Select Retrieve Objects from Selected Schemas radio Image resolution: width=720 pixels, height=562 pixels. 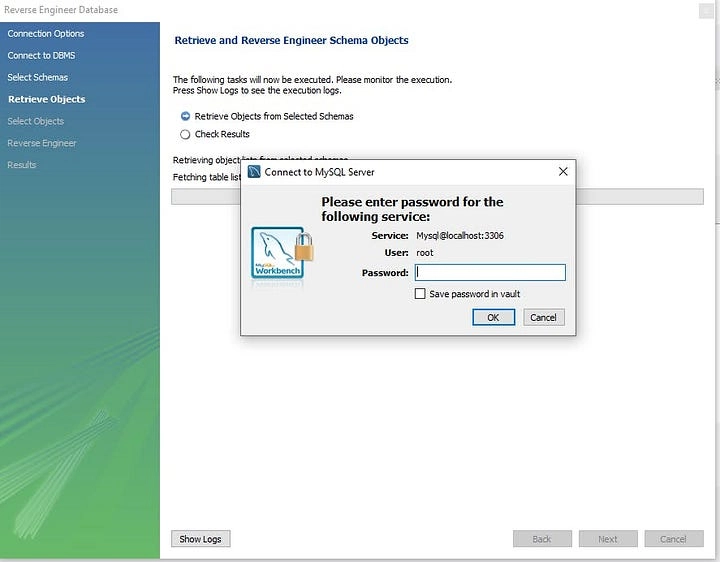click(x=185, y=116)
